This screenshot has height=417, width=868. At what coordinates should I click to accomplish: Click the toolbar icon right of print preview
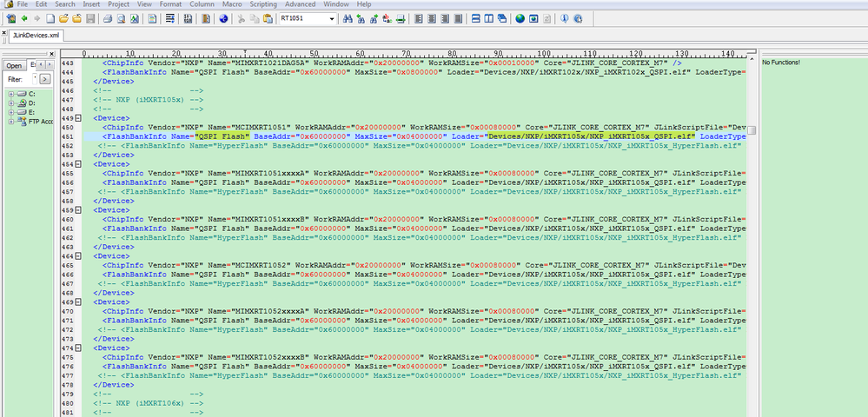click(x=135, y=19)
